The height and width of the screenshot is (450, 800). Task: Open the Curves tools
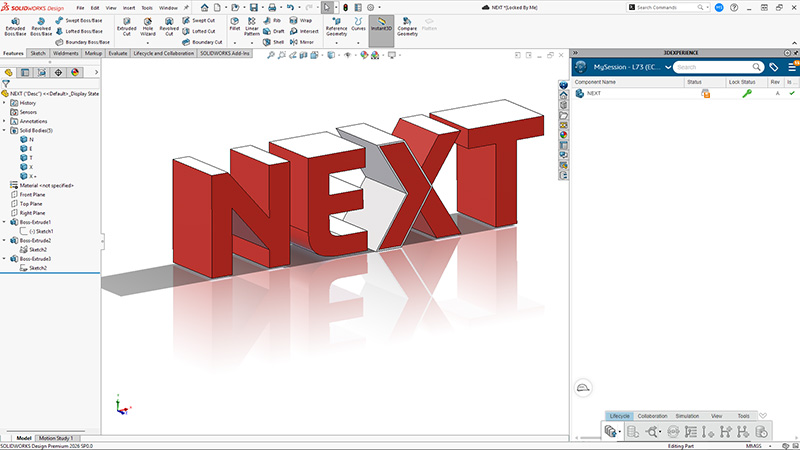click(x=358, y=24)
